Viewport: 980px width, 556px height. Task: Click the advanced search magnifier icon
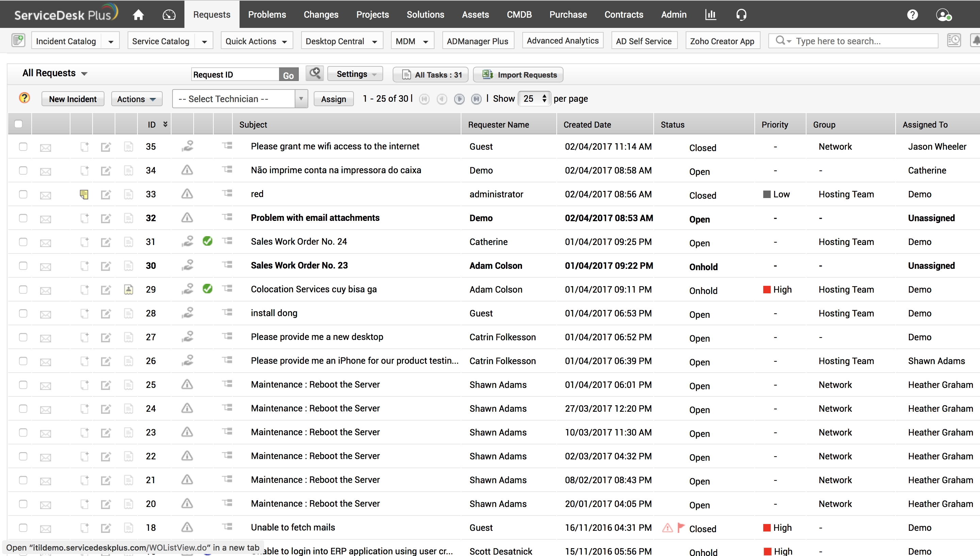(314, 73)
